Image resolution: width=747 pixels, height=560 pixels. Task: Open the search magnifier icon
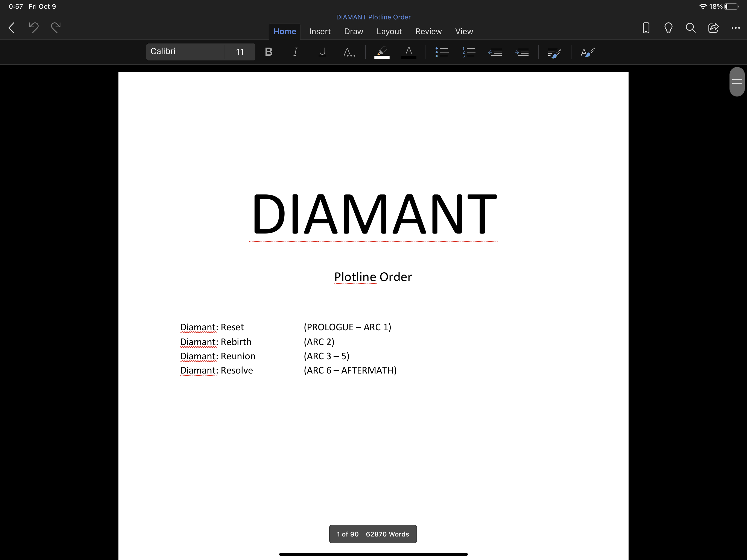tap(691, 28)
